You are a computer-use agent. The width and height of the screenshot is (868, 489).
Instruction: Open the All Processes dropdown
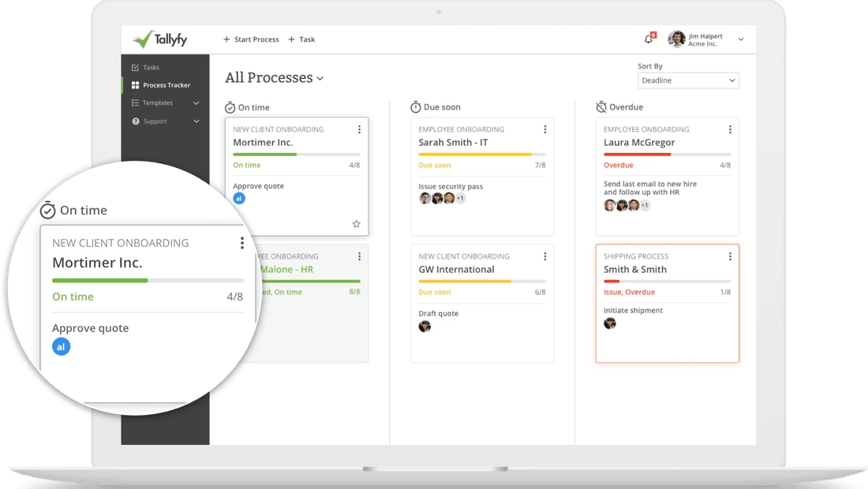274,78
